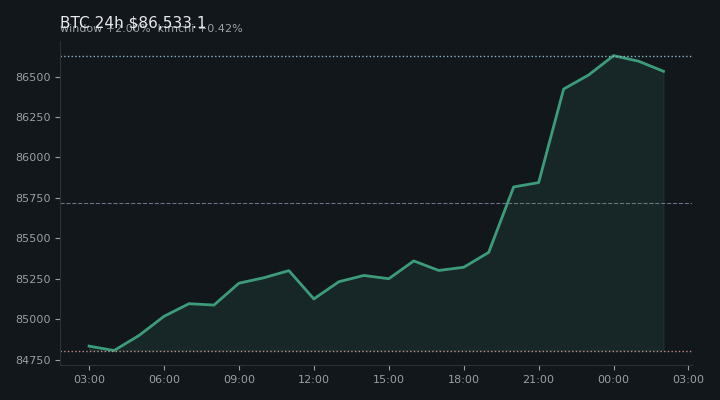The height and width of the screenshot is (400, 720).
Task: Click the 'kimchi +0.42%' subtitle text
Action: point(200,28)
